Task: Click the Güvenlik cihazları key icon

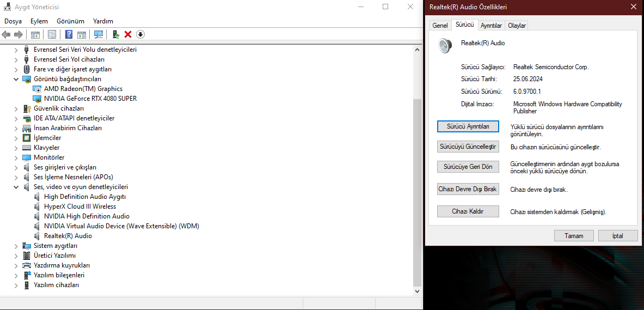Action: [27, 108]
